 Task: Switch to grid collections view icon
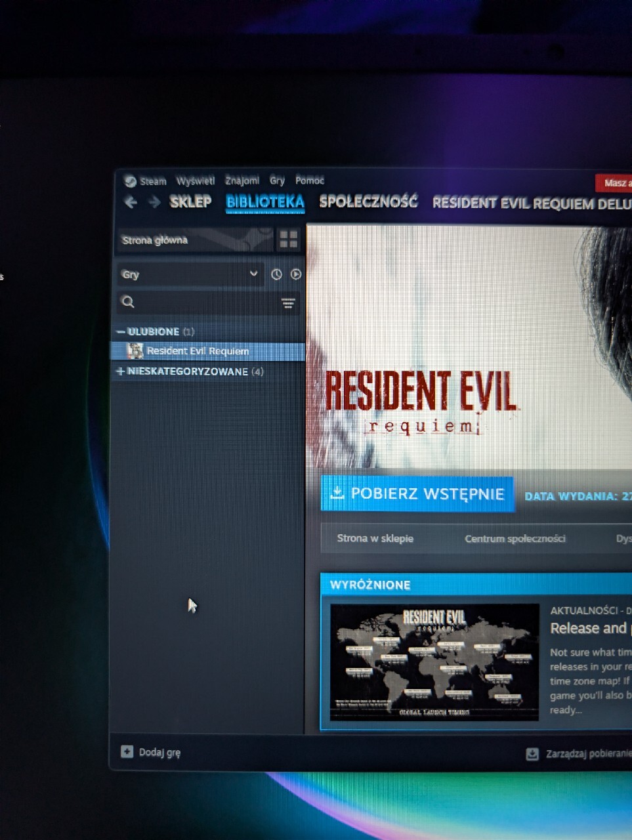click(289, 240)
